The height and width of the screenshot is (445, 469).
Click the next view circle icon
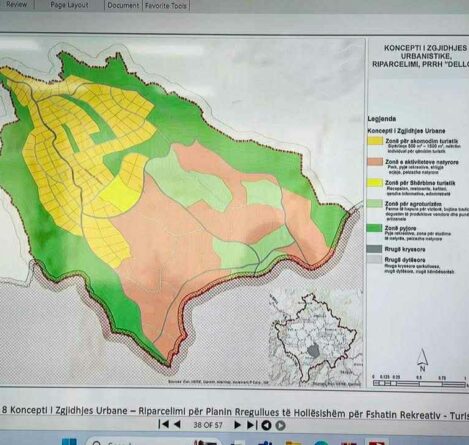click(x=281, y=426)
